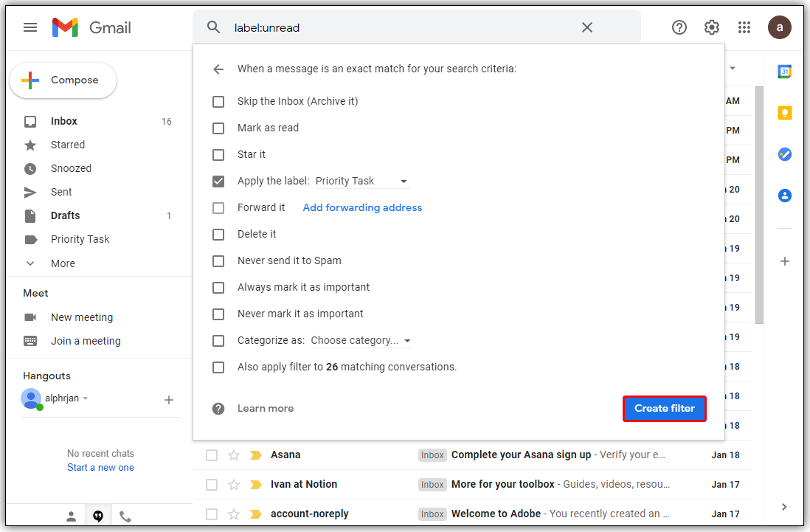Click the Add forwarding address link

[x=362, y=208]
